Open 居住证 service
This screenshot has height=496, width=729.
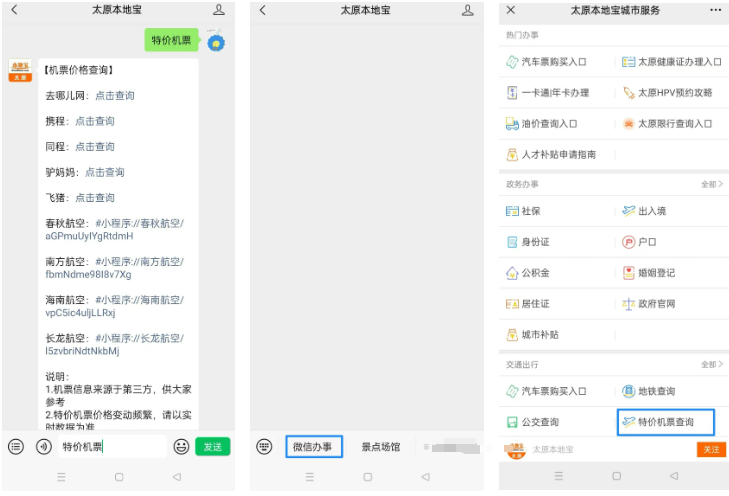click(x=528, y=304)
